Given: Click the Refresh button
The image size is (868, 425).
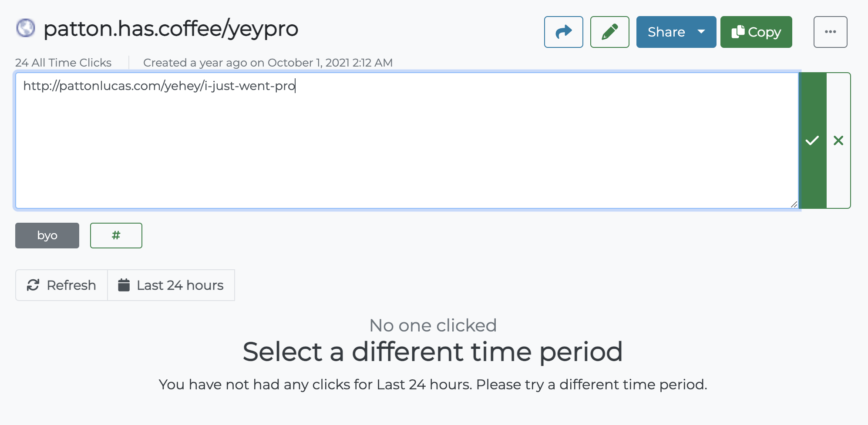Looking at the screenshot, I should 61,285.
